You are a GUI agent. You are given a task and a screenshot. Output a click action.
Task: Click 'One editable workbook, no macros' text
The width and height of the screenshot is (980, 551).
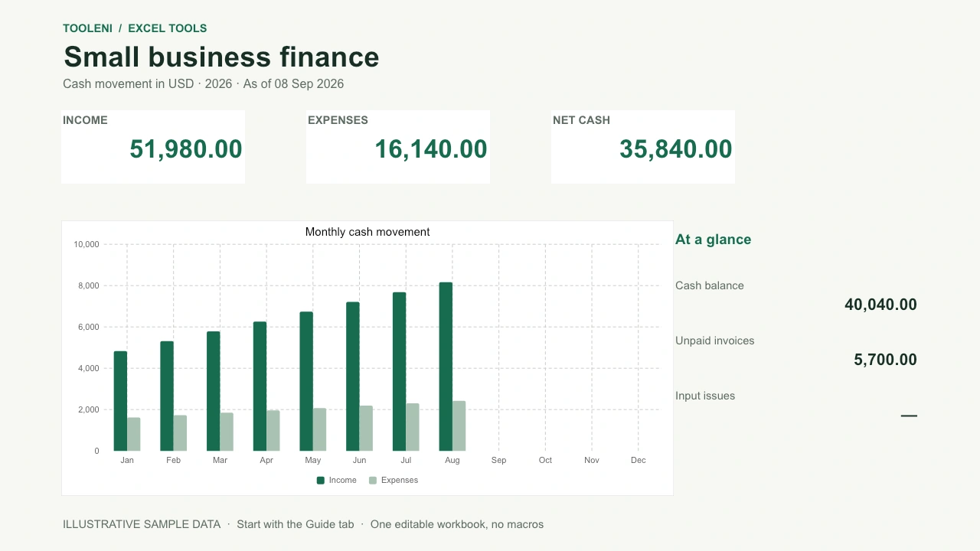pyautogui.click(x=457, y=524)
